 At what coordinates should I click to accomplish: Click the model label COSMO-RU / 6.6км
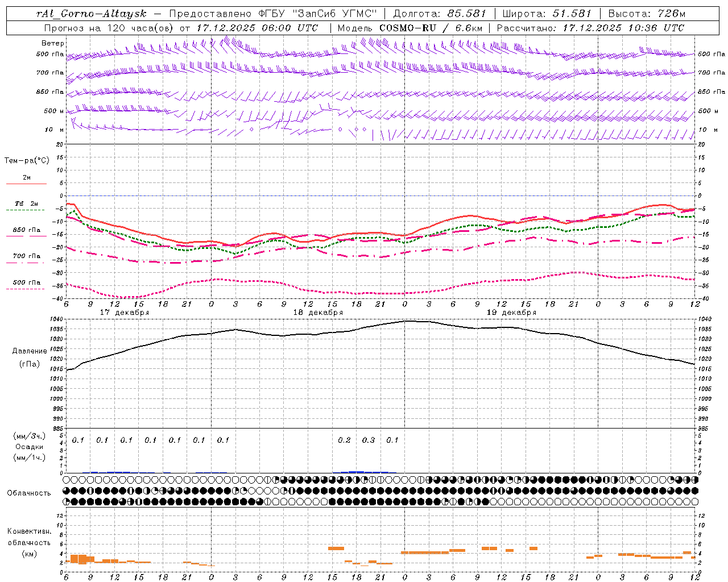pyautogui.click(x=431, y=28)
